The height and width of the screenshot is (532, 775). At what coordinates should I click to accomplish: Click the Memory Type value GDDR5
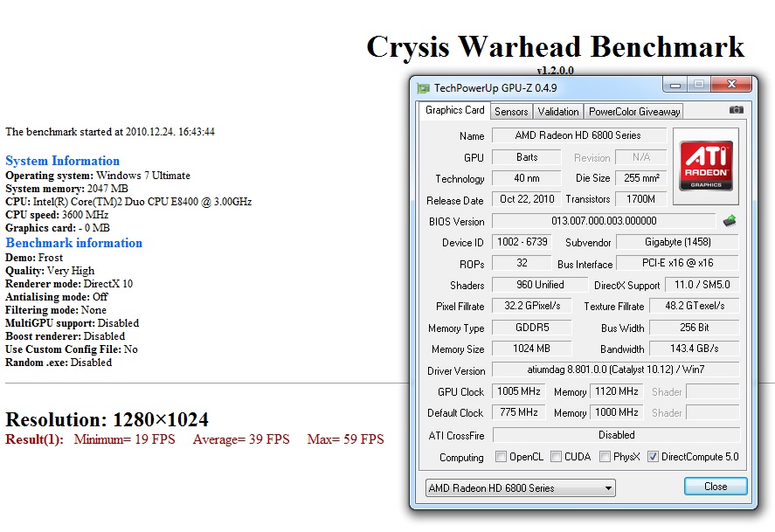click(532, 328)
